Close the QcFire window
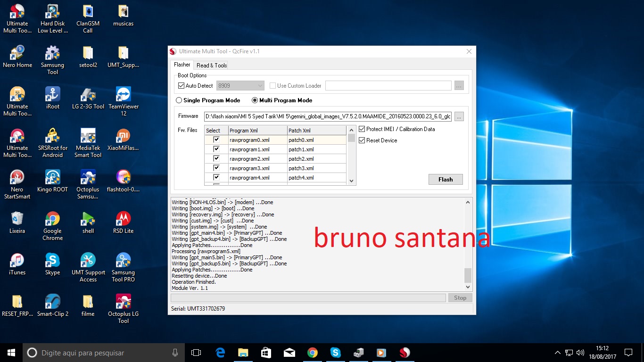This screenshot has width=644, height=362. click(x=469, y=51)
